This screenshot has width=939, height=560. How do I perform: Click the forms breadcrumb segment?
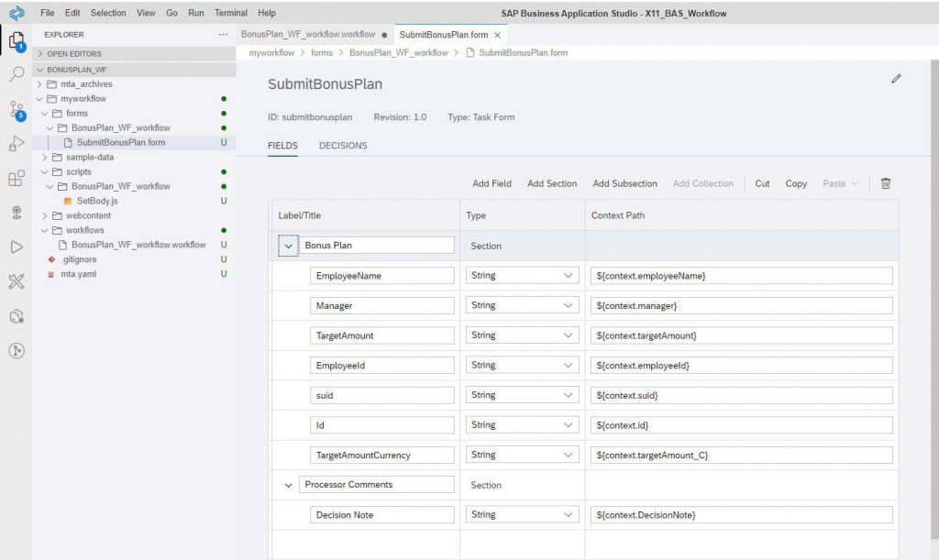[322, 52]
